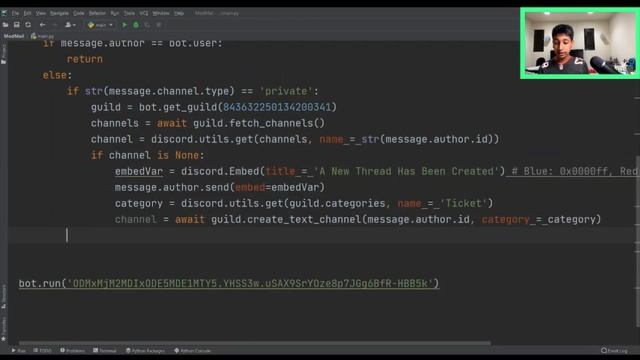Click the PyCharm application logo icon

4,13
